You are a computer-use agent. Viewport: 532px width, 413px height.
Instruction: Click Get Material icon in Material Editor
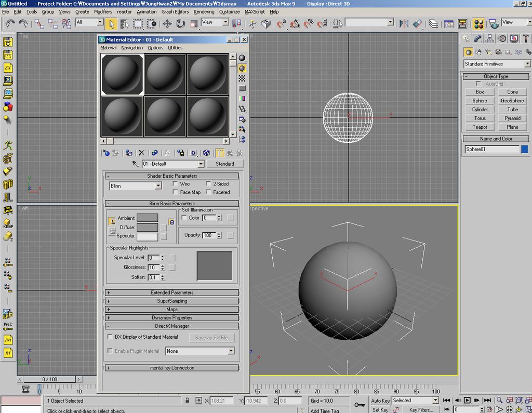click(x=106, y=153)
